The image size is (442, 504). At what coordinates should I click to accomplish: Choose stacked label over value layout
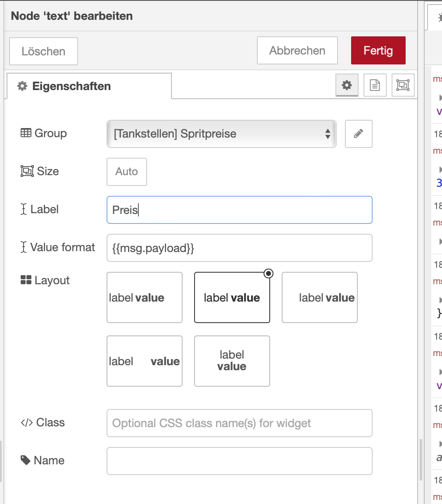coord(232,361)
